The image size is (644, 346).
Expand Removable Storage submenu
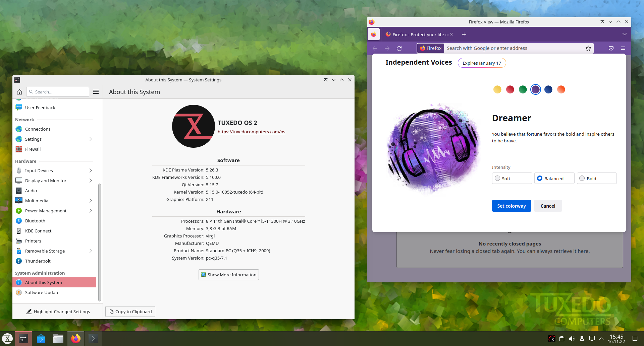point(91,251)
